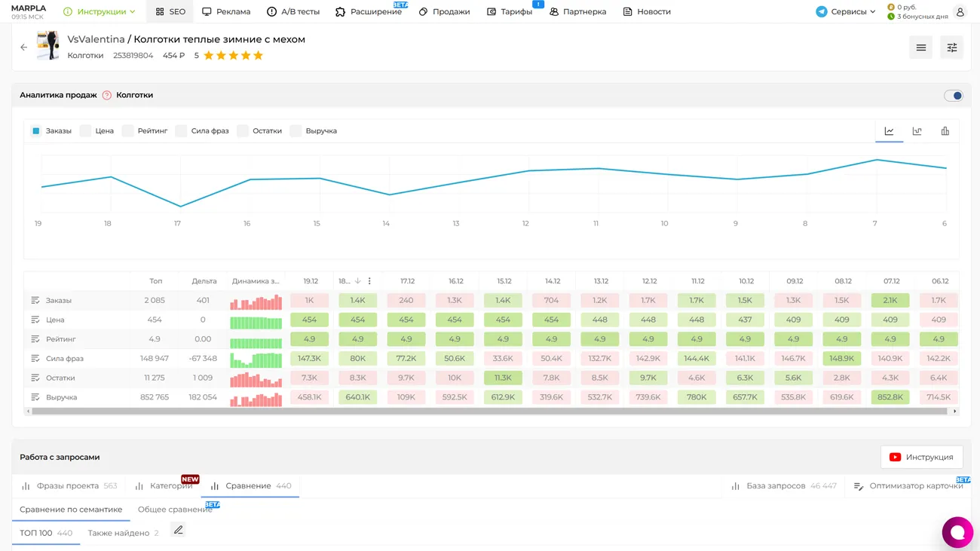
Task: Switch to the Фразы проекта tab
Action: pos(69,486)
